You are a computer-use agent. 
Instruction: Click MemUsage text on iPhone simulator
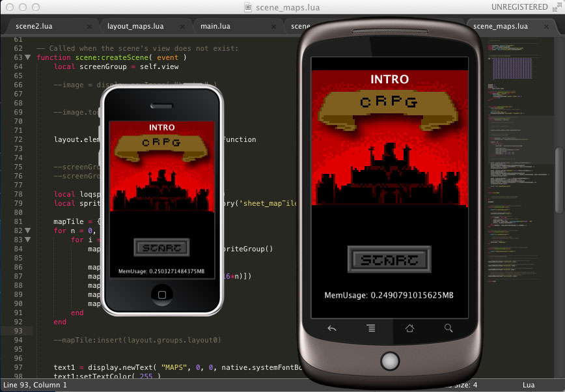(x=161, y=271)
